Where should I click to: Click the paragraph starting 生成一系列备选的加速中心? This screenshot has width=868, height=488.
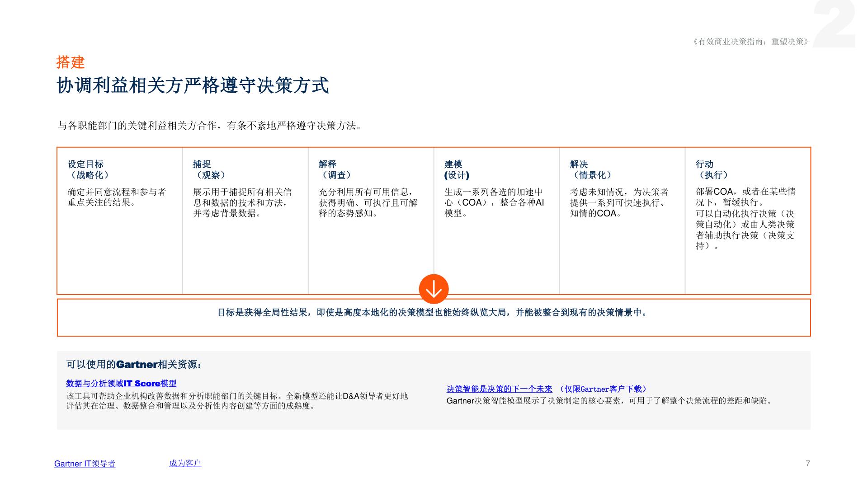(494, 202)
